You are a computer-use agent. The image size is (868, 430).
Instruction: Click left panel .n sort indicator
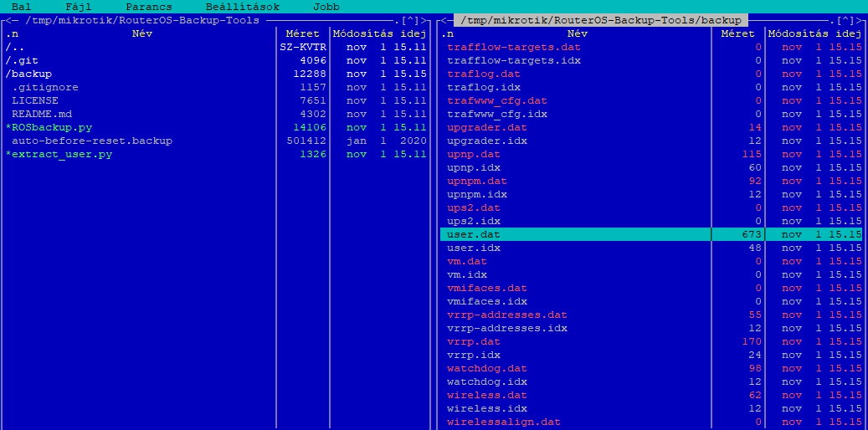click(x=12, y=33)
